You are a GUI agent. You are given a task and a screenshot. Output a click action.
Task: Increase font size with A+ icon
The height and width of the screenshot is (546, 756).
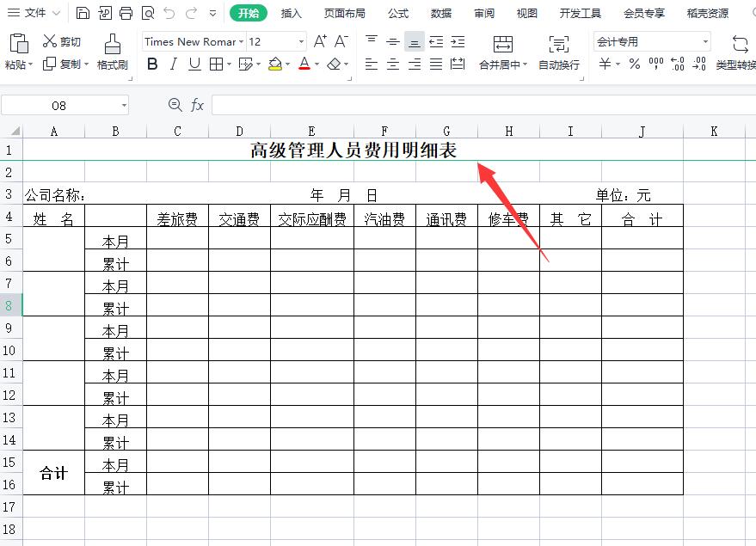tap(320, 39)
